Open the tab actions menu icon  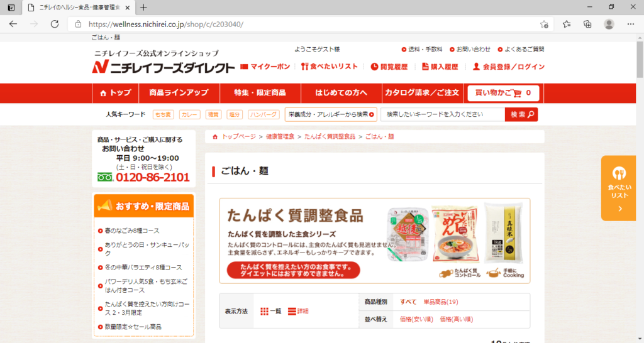click(x=11, y=8)
